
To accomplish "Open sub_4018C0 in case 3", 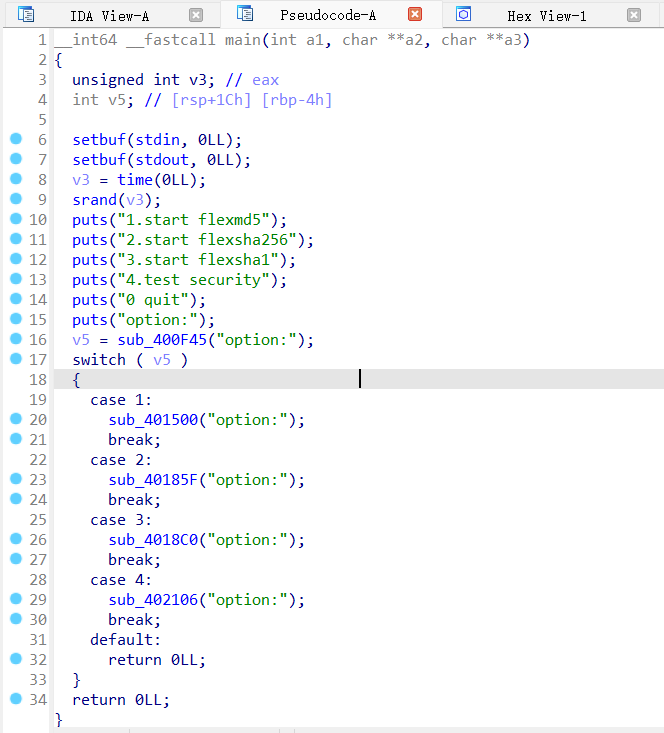I will [x=152, y=540].
